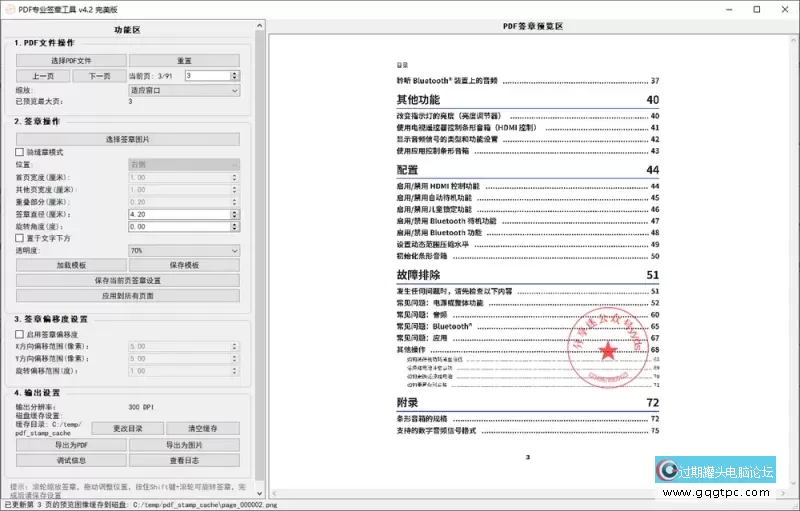The width and height of the screenshot is (800, 511).
Task: Click the 功能区 panel vertical scrollbar
Action: coord(260,255)
